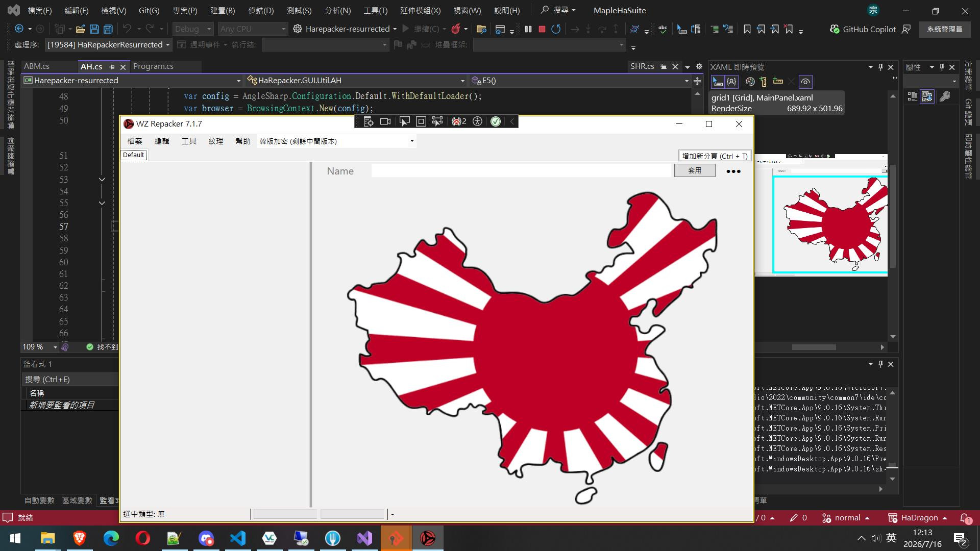980x551 pixels.
Task: Clear all bookmarks with the red-X bookmark icon
Action: pyautogui.click(x=789, y=29)
